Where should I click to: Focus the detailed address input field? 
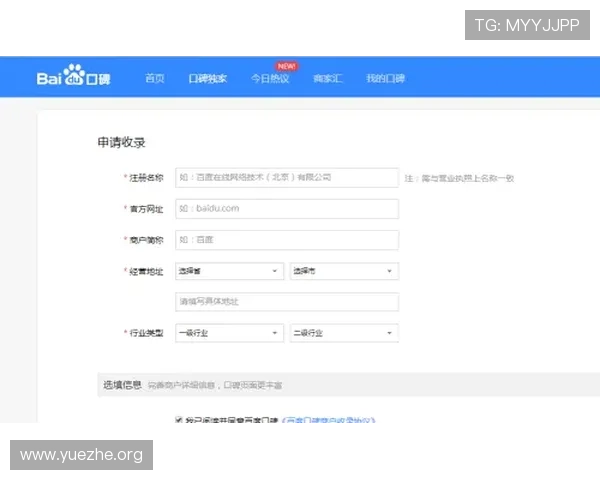click(287, 302)
